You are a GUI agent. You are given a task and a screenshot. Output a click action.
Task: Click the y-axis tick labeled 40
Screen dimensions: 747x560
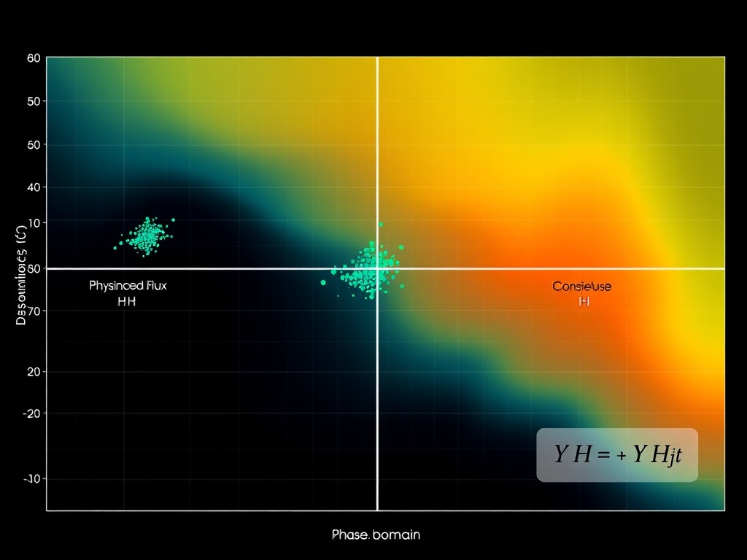click(x=32, y=187)
